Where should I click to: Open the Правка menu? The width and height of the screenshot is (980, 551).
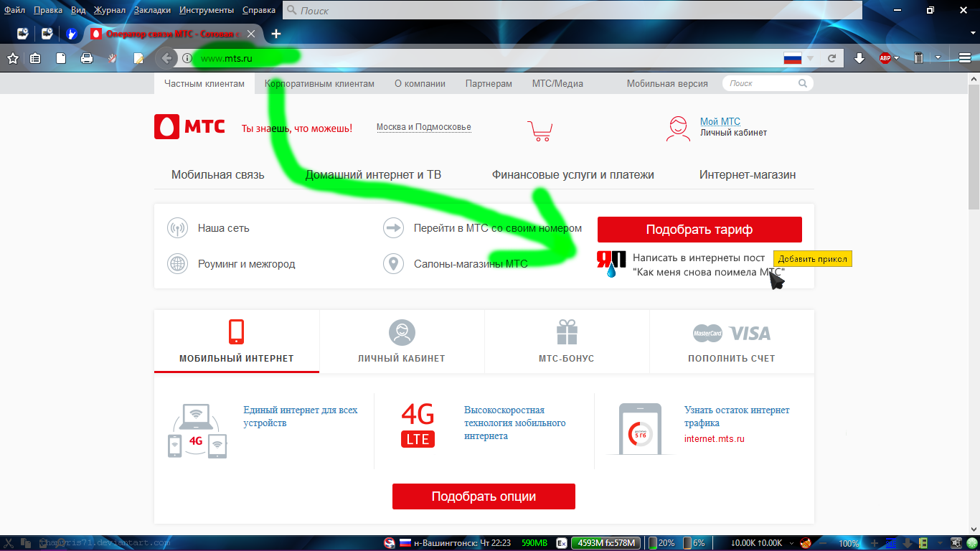point(48,10)
